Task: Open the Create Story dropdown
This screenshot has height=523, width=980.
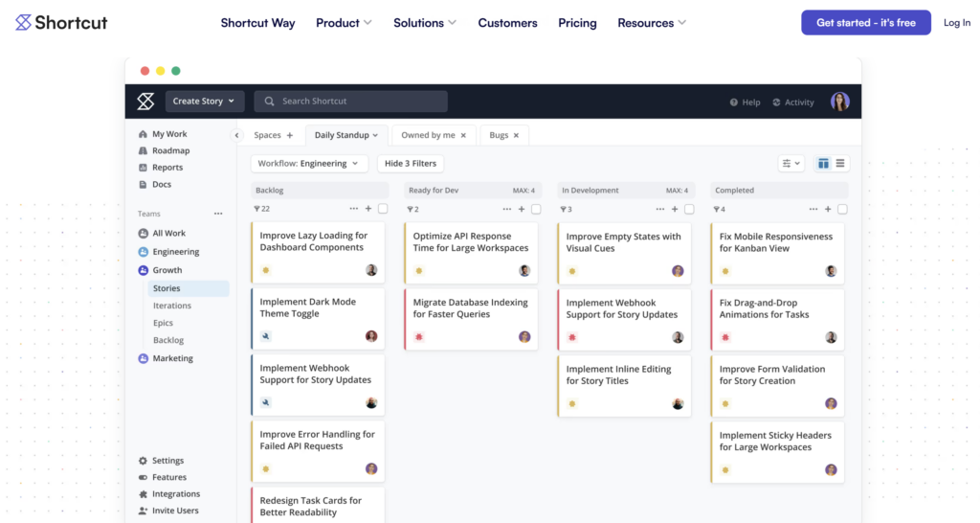Action: (x=205, y=102)
